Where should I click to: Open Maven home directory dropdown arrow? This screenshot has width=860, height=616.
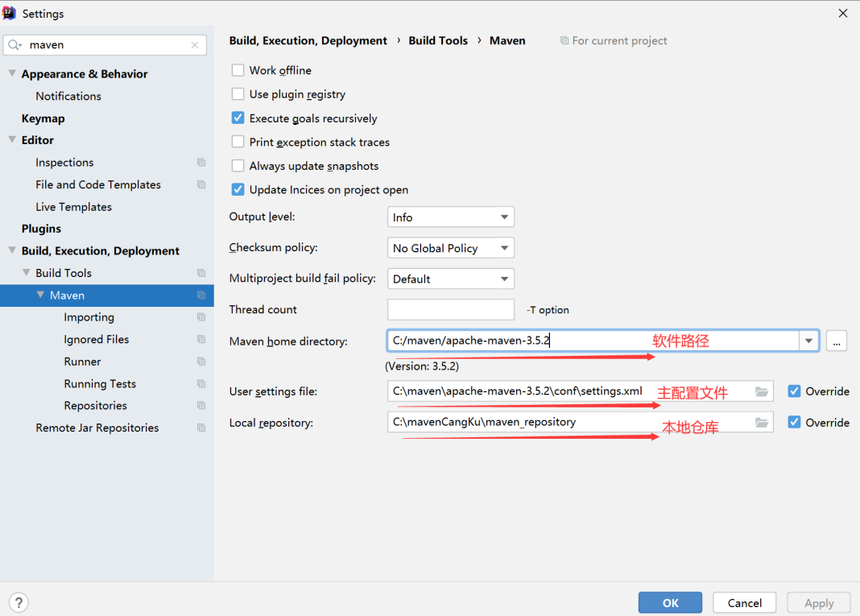[808, 341]
